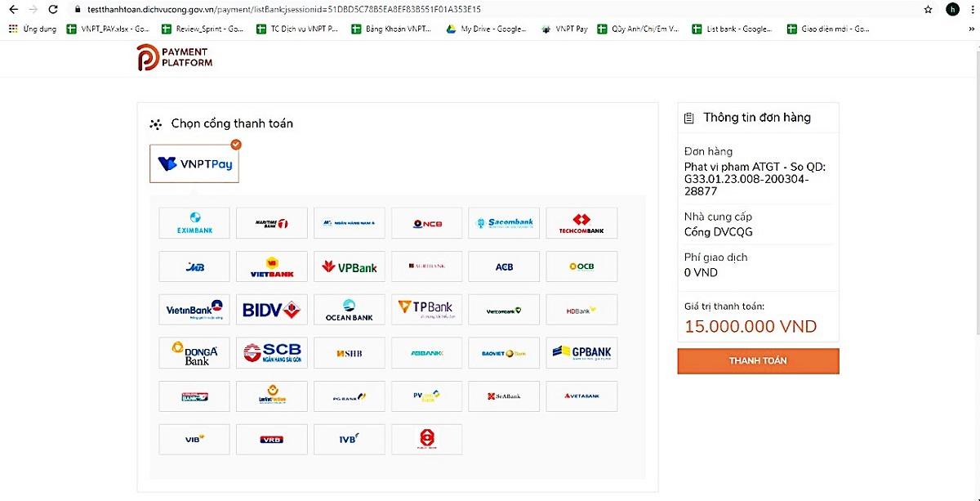The height and width of the screenshot is (501, 980).
Task: Select the VNPTPay payment gateway
Action: pyautogui.click(x=194, y=163)
